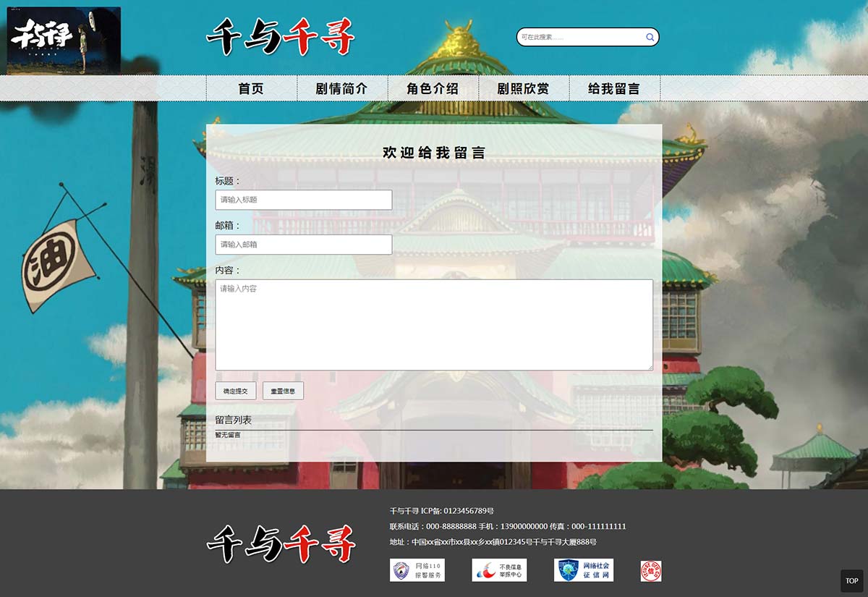Open 角色介绍 navigation item

pyautogui.click(x=433, y=88)
